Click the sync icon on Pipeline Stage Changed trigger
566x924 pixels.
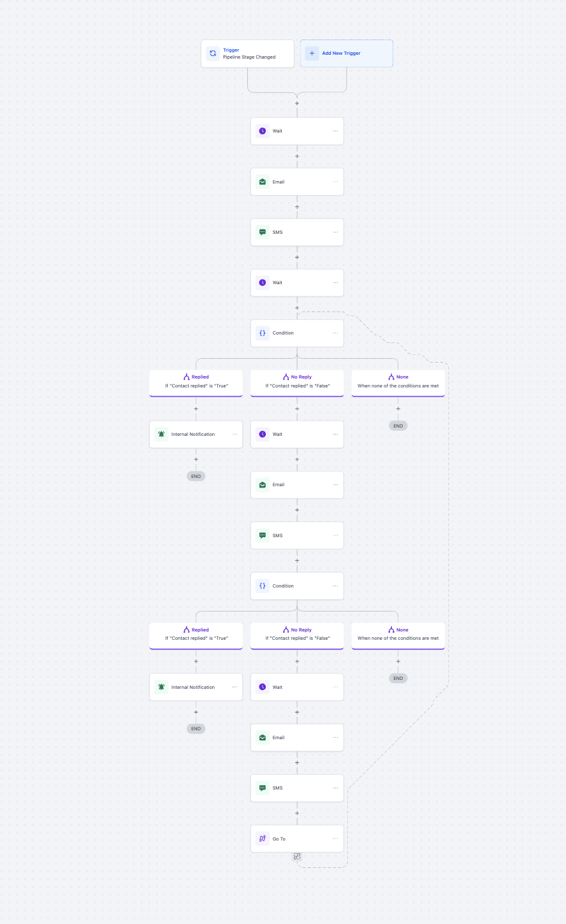213,54
